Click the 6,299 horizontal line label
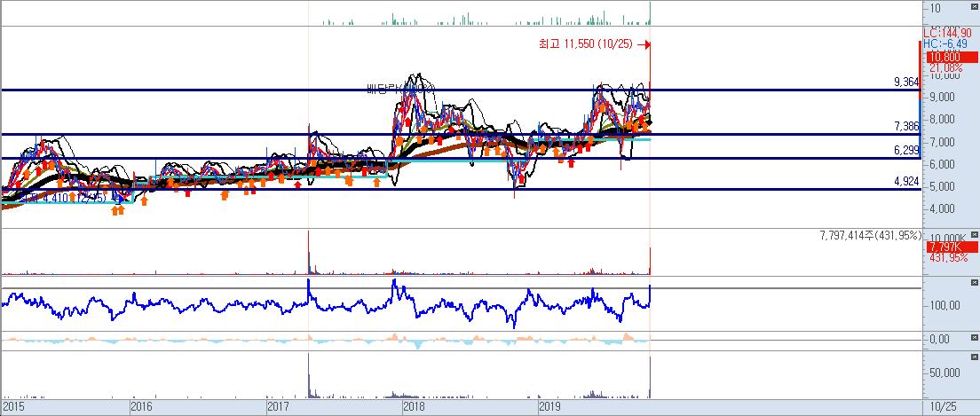This screenshot has height=416, width=980. (906, 151)
